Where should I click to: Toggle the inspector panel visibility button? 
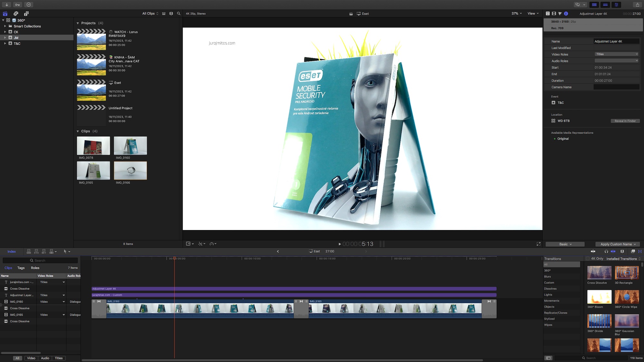(x=616, y=5)
